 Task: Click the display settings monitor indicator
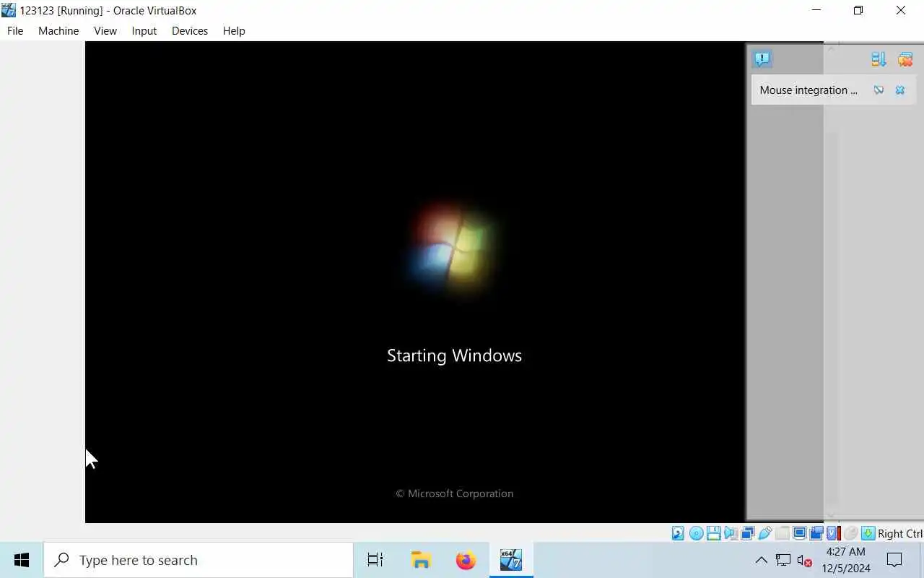coord(800,533)
